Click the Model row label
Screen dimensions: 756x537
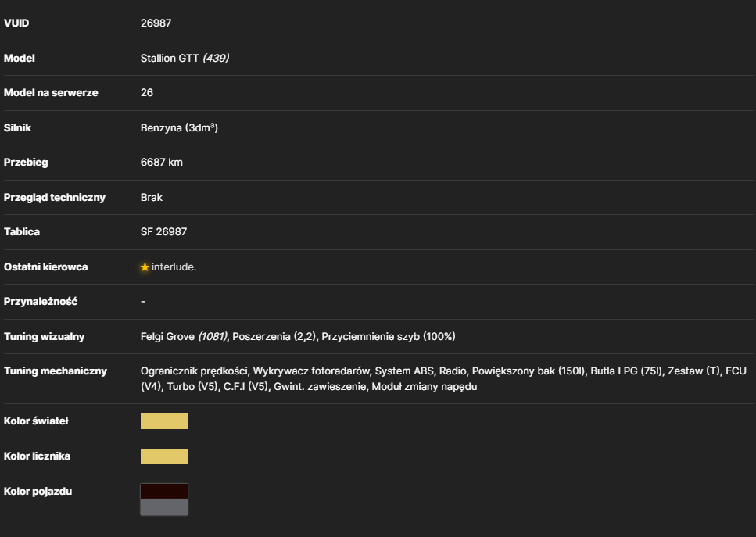coord(20,59)
